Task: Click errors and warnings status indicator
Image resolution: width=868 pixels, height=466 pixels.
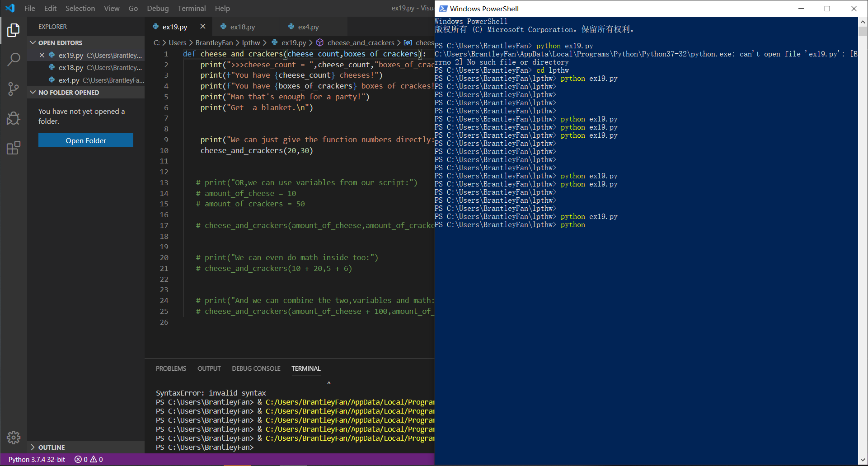Action: 89,459
